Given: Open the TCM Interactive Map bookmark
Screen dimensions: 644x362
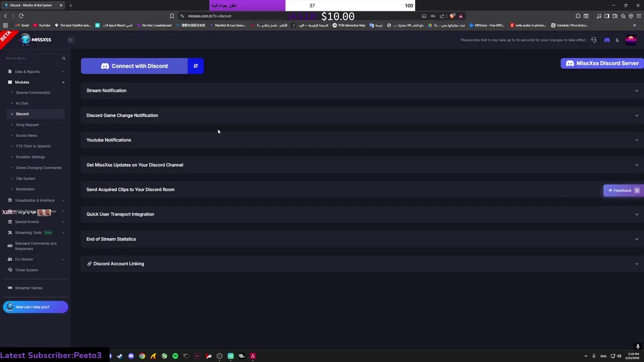Looking at the screenshot, I should (349, 25).
